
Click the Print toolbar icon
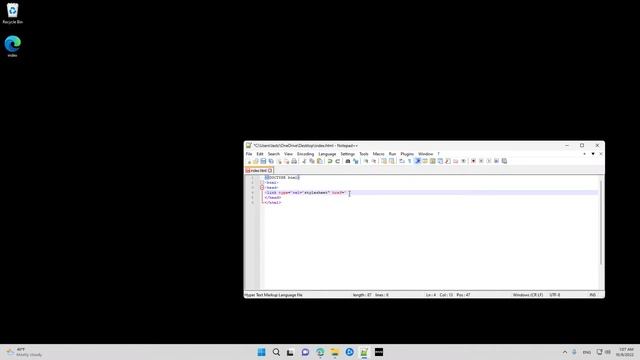click(294, 161)
